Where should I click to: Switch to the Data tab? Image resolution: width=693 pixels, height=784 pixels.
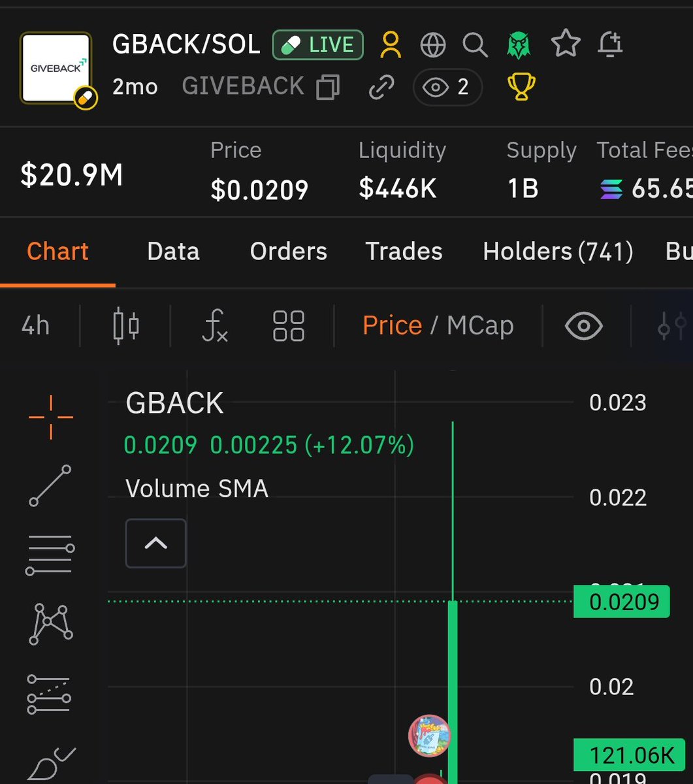tap(173, 252)
